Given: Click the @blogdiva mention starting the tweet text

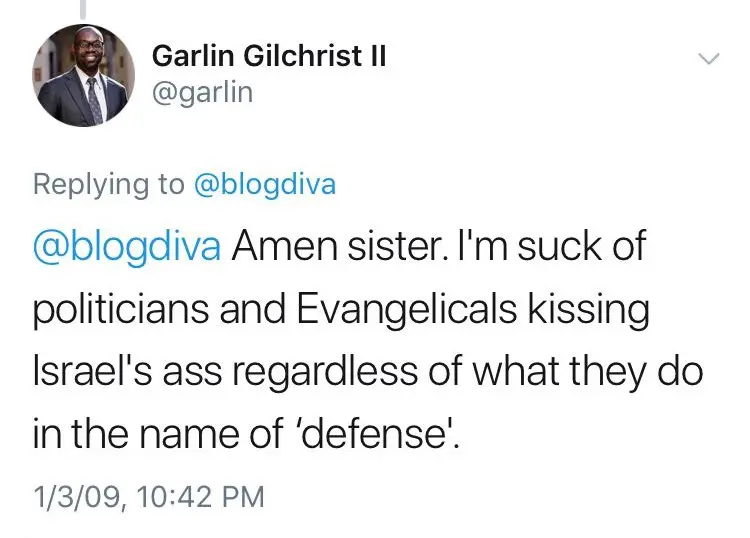Looking at the screenshot, I should pyautogui.click(x=127, y=247).
